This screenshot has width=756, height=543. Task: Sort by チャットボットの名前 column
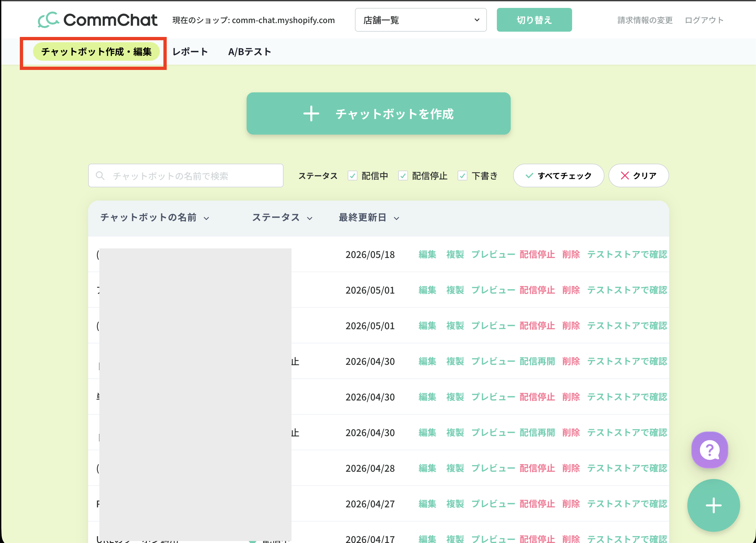click(155, 217)
